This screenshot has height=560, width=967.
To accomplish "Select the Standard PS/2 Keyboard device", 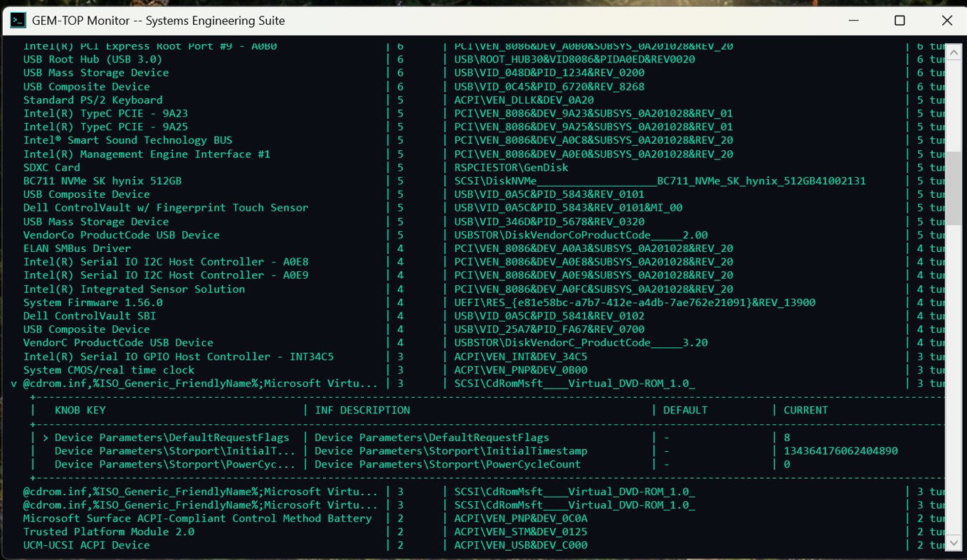I will click(93, 100).
